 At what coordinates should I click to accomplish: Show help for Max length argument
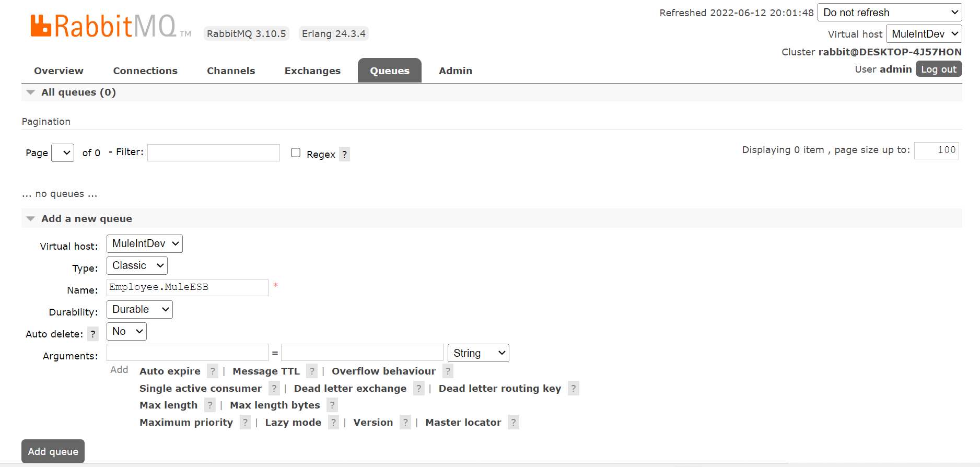[x=210, y=405]
